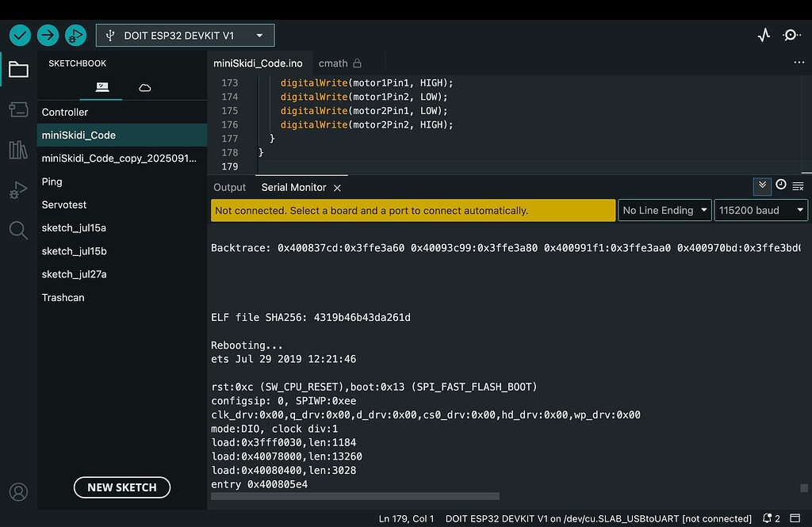The image size is (812, 527).
Task: Open the Serial Plotter
Action: pos(764,35)
